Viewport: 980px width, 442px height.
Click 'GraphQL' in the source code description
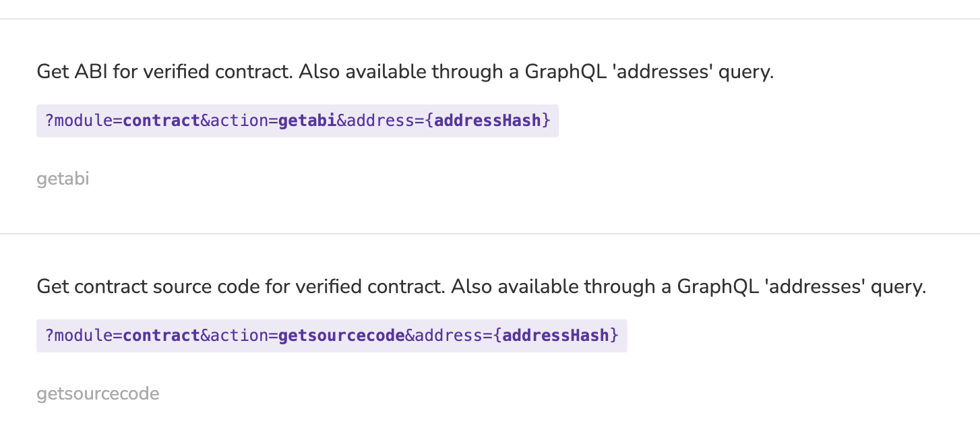tap(718, 288)
